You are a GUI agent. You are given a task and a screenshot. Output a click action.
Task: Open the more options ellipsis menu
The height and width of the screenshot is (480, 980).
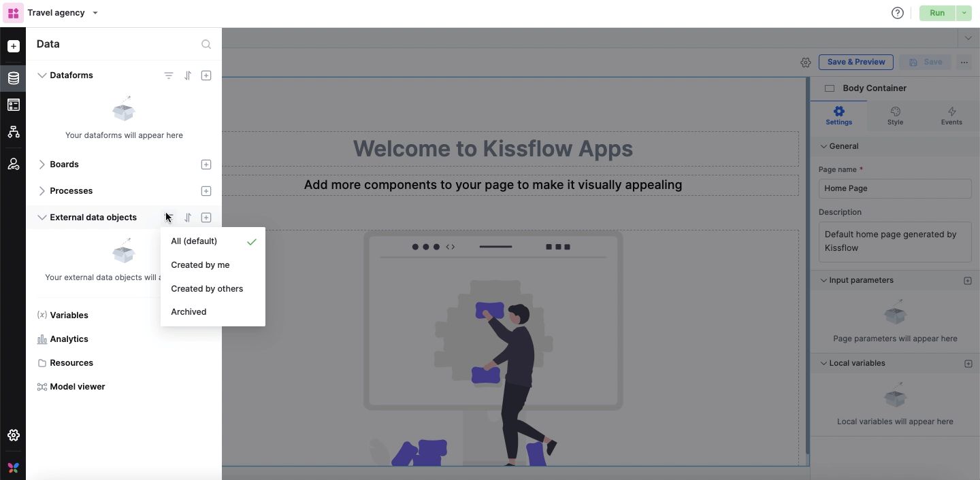964,62
